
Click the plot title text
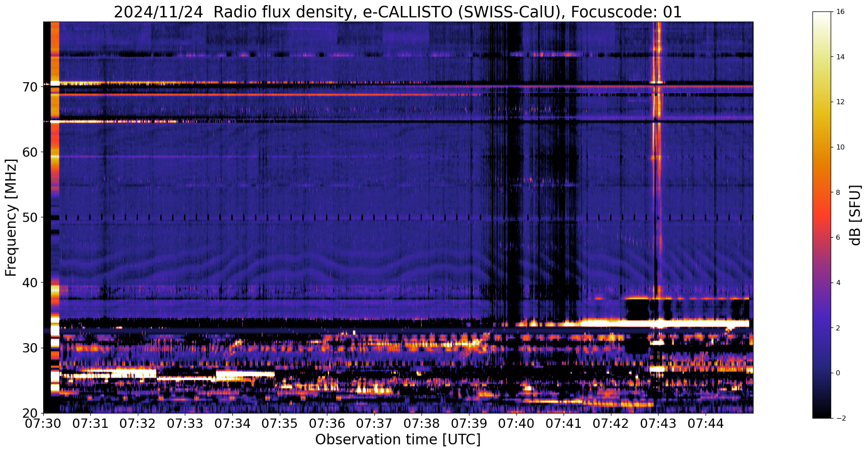398,11
